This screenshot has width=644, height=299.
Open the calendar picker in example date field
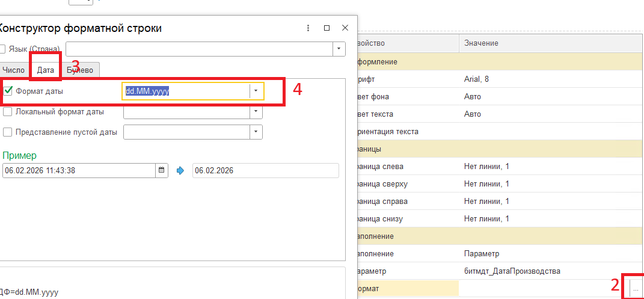coord(161,170)
